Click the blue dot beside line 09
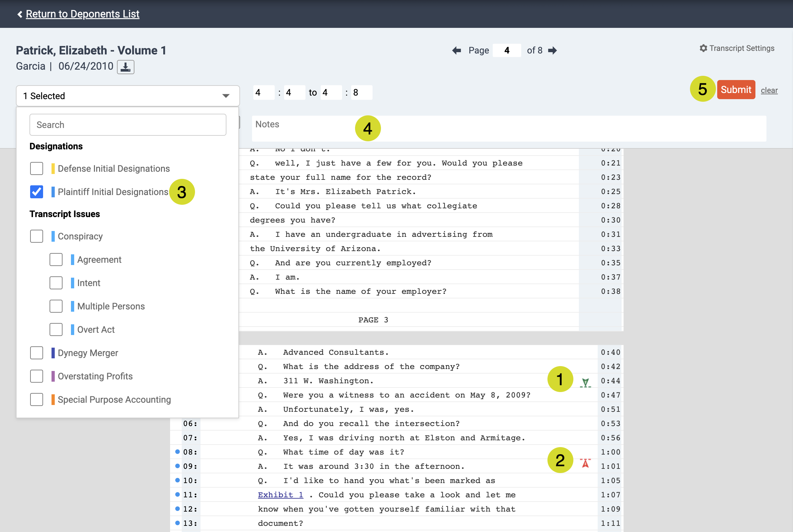 click(177, 466)
